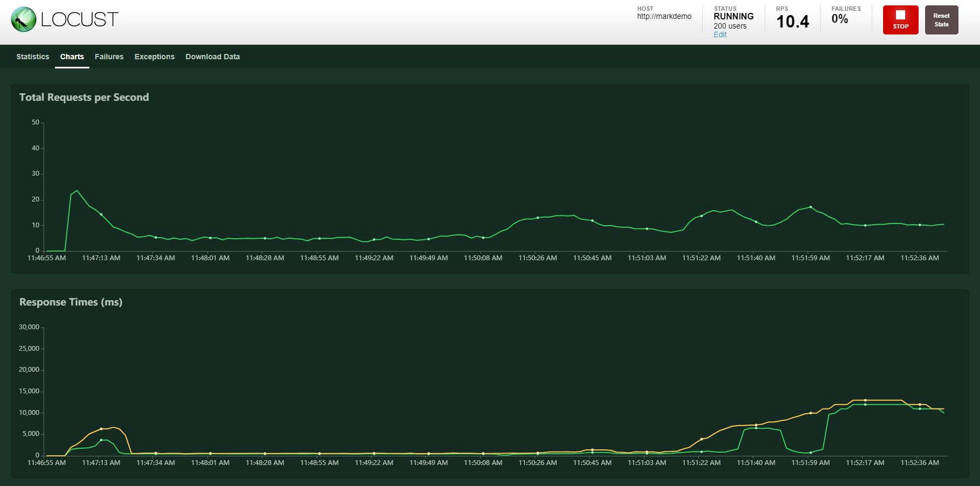Viewport: 980px width, 486px height.
Task: Click the 30,000 y-axis label
Action: (29, 327)
